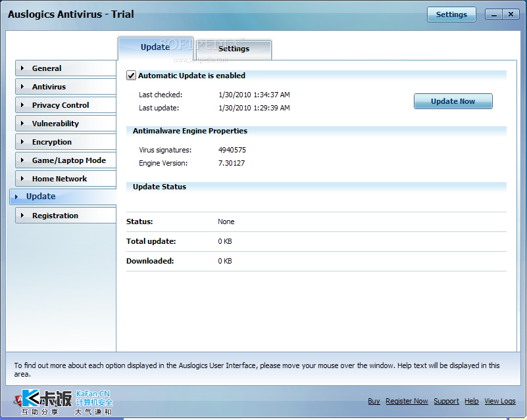
Task: Follow the Register Now link
Action: click(x=407, y=401)
